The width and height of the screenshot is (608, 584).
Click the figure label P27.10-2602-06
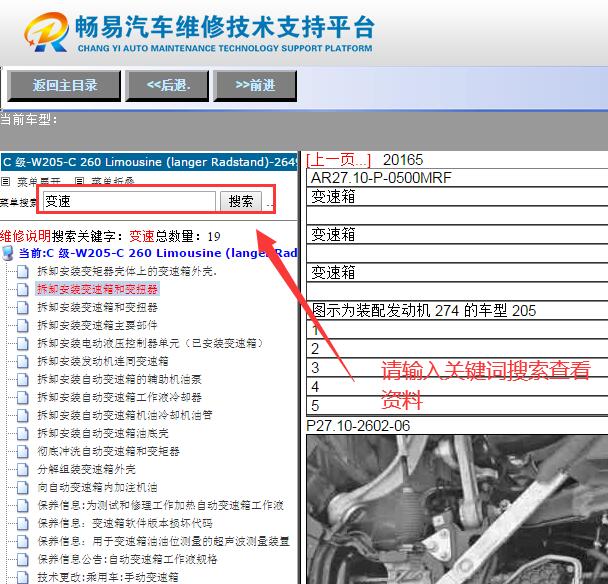[358, 426]
